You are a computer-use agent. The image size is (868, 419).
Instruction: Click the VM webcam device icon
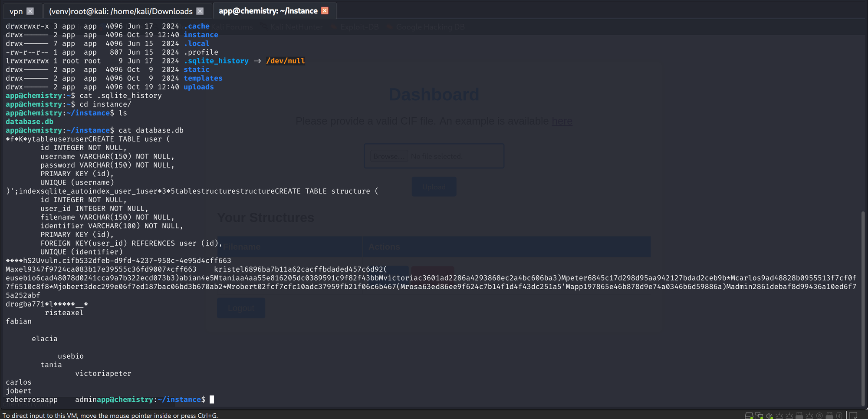coord(819,416)
